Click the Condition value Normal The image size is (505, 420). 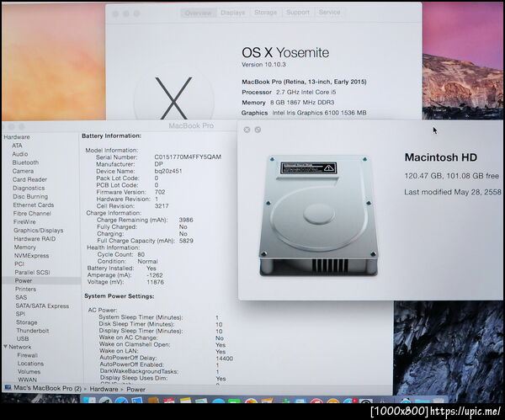[147, 262]
